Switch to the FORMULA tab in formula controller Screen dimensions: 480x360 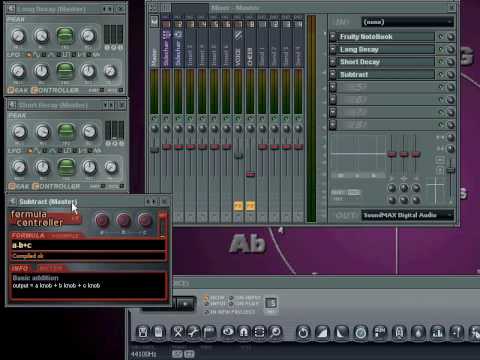tap(28, 236)
